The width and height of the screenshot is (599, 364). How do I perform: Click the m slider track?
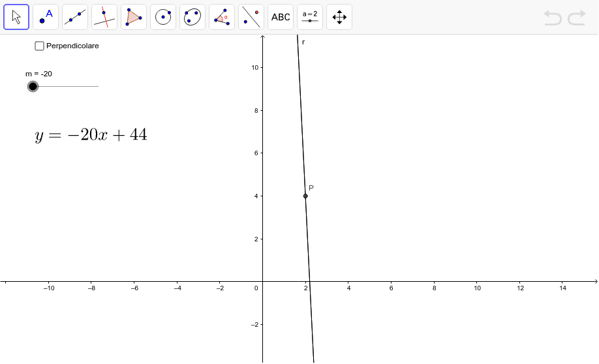pyautogui.click(x=66, y=87)
